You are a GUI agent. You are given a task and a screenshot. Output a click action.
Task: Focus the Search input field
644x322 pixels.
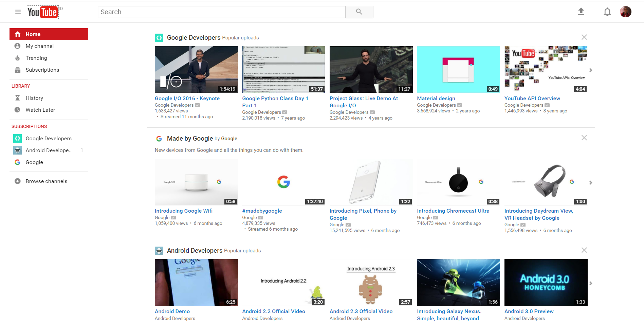coord(222,12)
